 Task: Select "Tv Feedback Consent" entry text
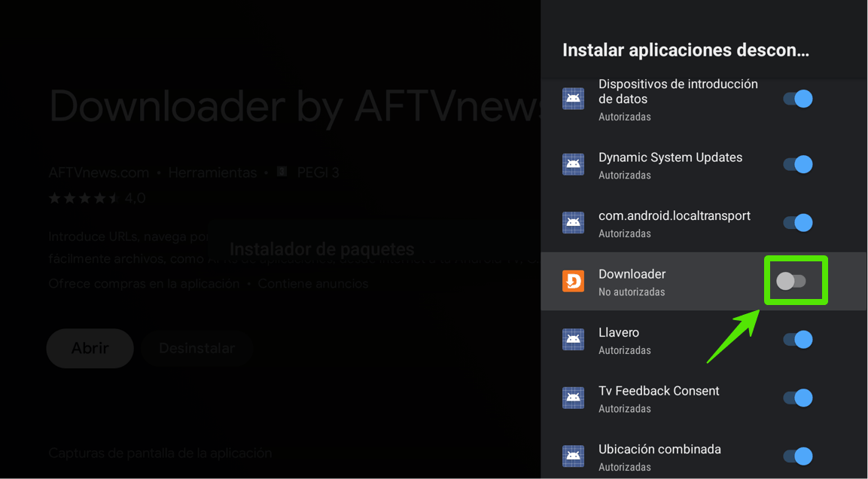point(659,391)
